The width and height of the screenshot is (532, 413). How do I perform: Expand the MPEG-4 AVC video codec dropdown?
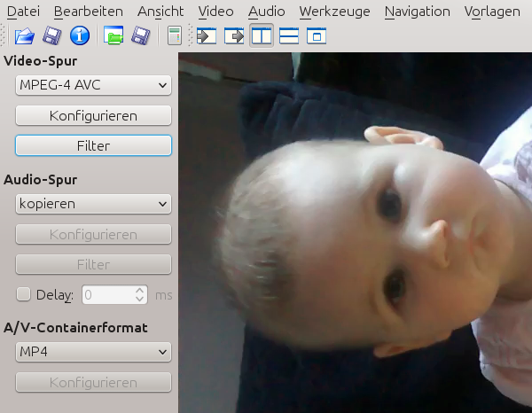tap(93, 85)
